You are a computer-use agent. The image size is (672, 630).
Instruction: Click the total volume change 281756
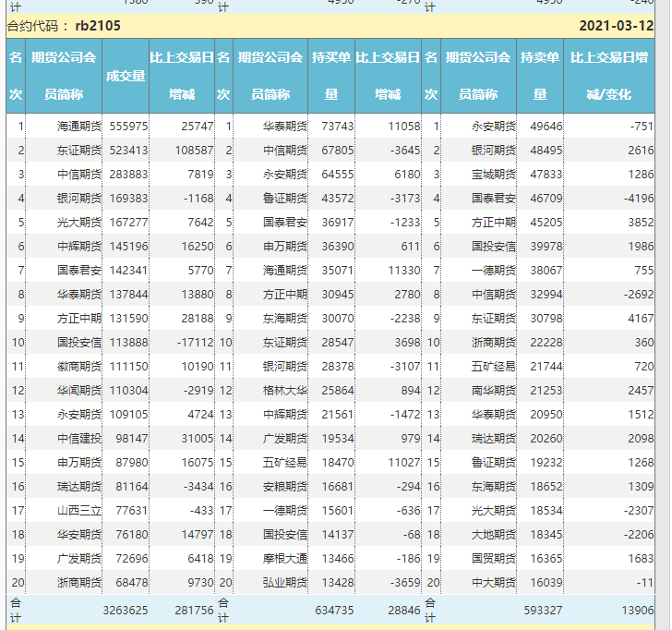194,610
